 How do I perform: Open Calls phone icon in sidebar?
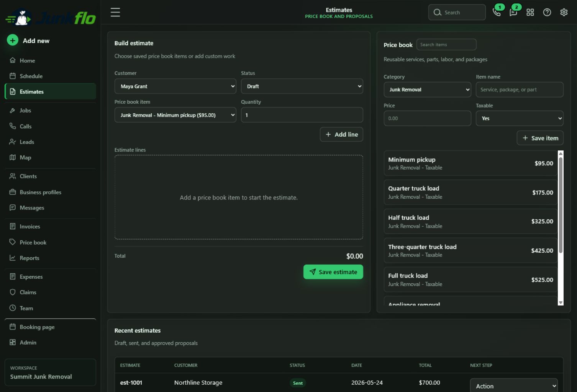pos(13,126)
